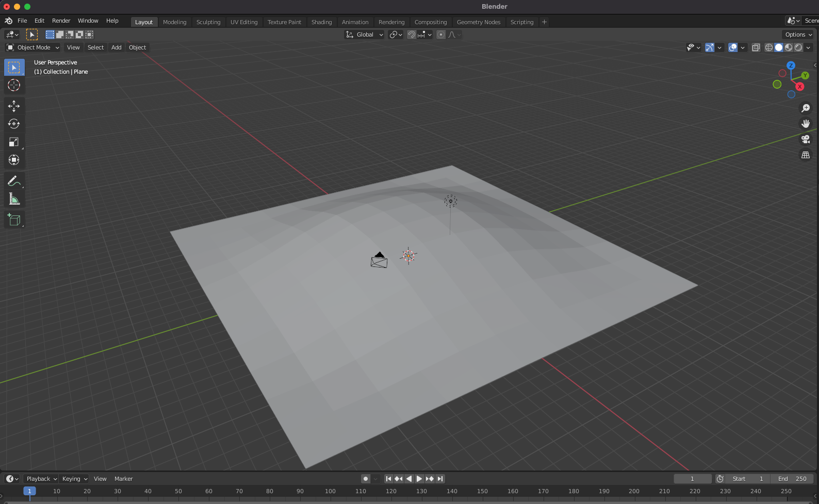Viewport: 819px width, 504px height.
Task: Jump to the timeline end frame
Action: point(440,479)
